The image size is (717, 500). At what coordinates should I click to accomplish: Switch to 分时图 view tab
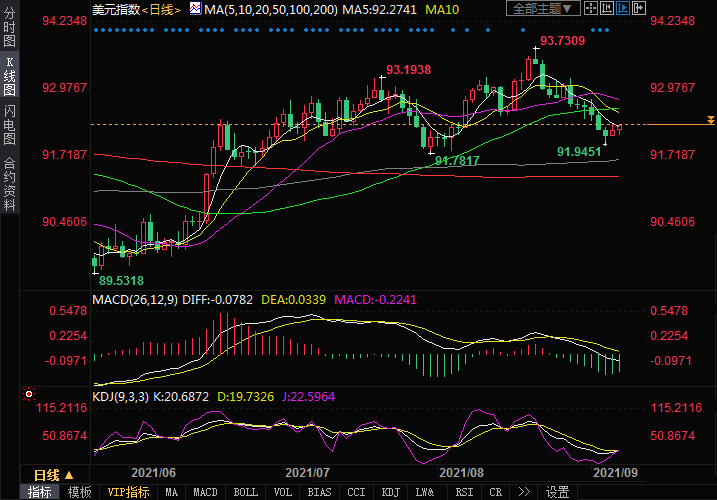click(10, 29)
